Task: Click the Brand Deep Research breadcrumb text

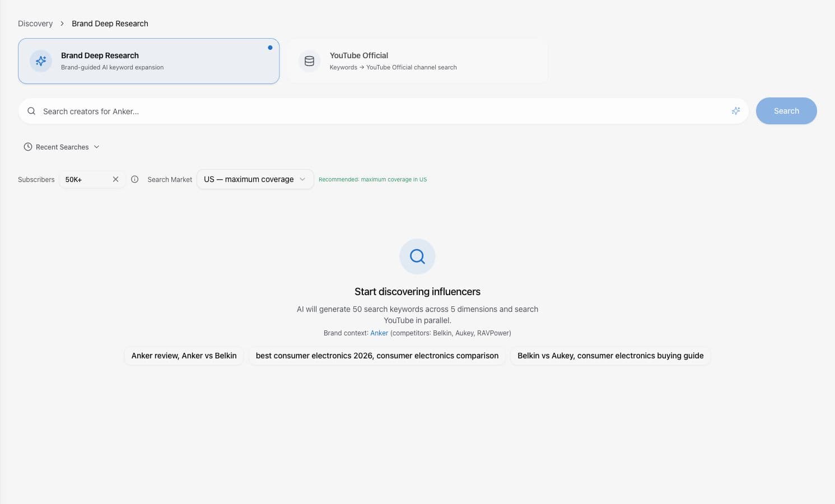Action: tap(110, 24)
